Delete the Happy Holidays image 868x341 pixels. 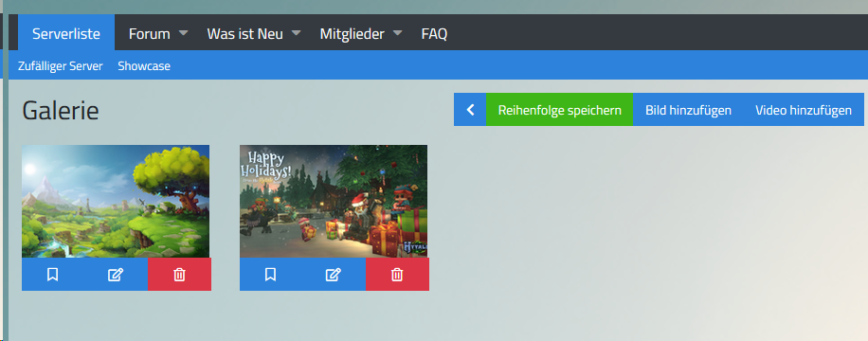(397, 274)
